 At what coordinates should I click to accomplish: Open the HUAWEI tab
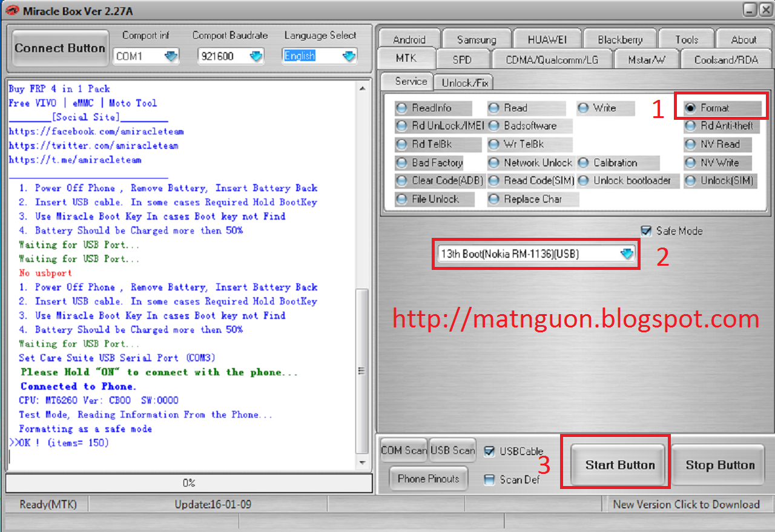point(547,39)
